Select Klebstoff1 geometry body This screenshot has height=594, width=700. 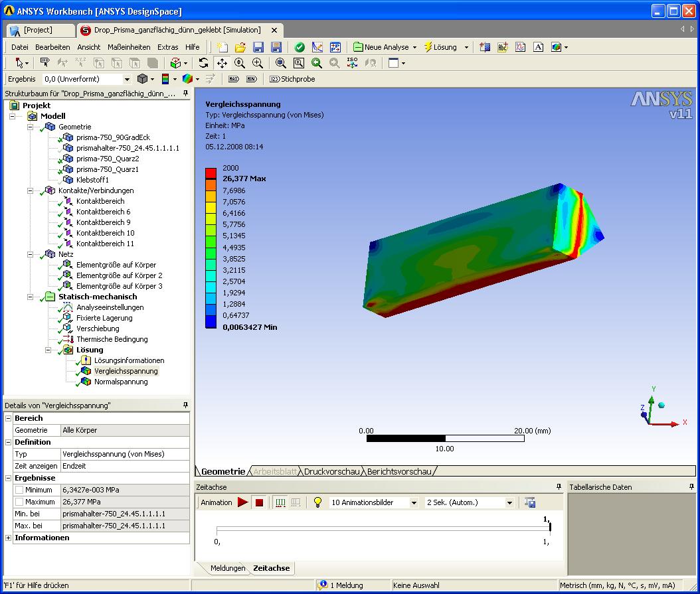pos(92,180)
